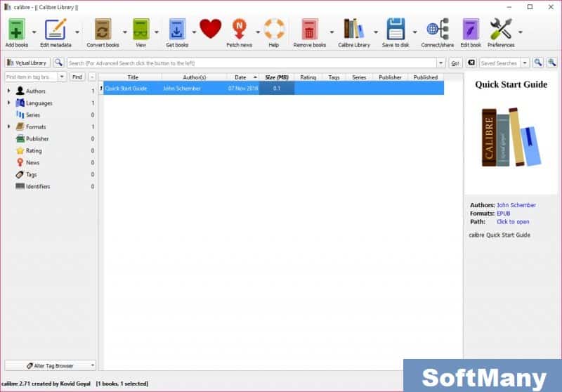Click the Add books icon

pyautogui.click(x=16, y=30)
